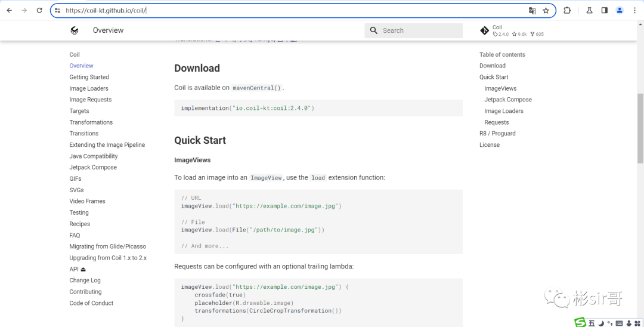Jump to R8 / Proguard section

[x=497, y=134]
